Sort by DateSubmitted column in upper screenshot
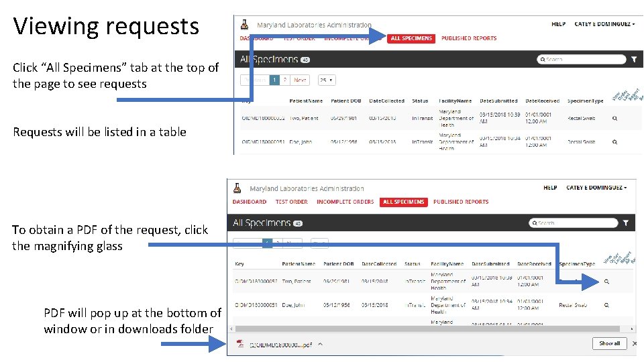This screenshot has width=644, height=362. tap(498, 101)
